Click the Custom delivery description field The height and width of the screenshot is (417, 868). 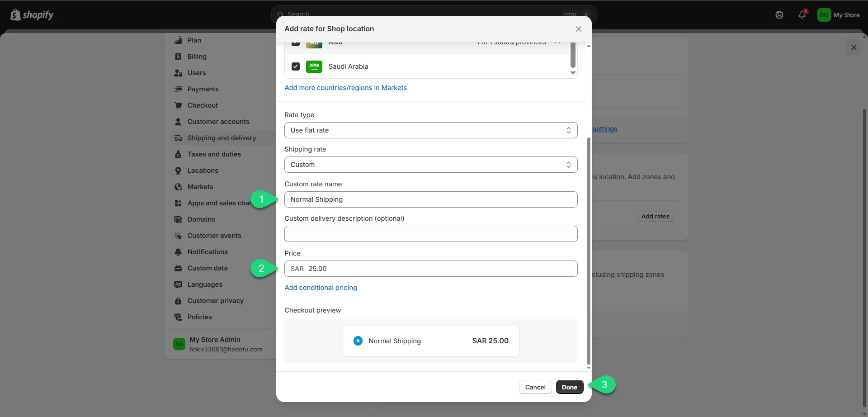[x=430, y=234]
